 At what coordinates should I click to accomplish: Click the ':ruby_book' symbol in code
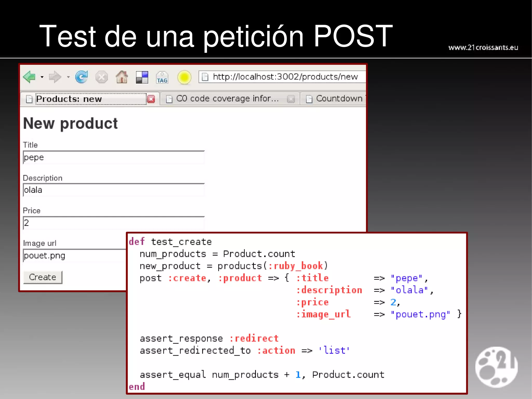pos(296,266)
